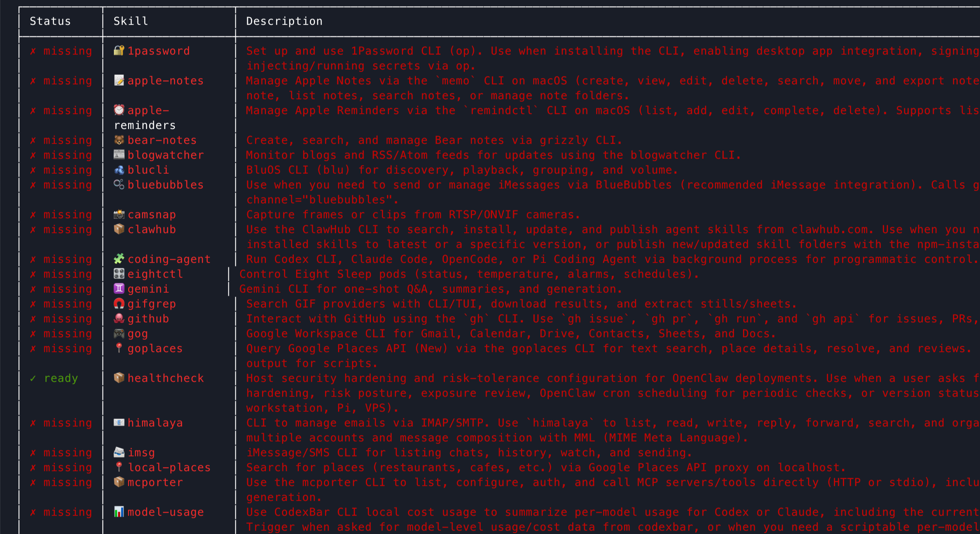Click the puzzle piece icon for coding-agent
The image size is (980, 534).
(x=119, y=259)
